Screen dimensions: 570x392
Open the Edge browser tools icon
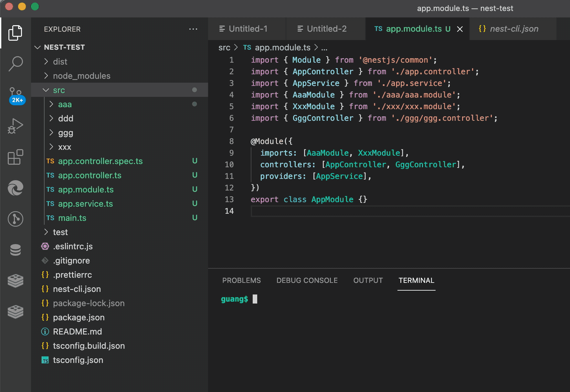15,188
